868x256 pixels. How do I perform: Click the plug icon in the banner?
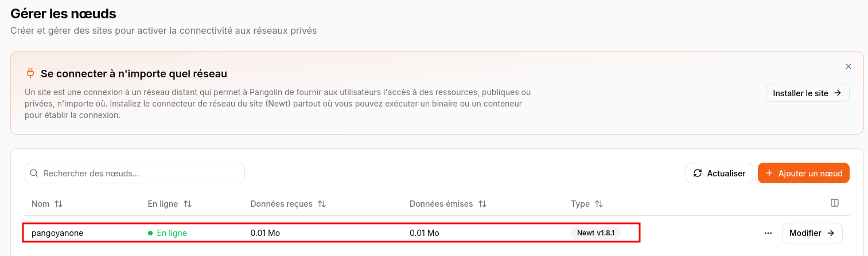(30, 73)
